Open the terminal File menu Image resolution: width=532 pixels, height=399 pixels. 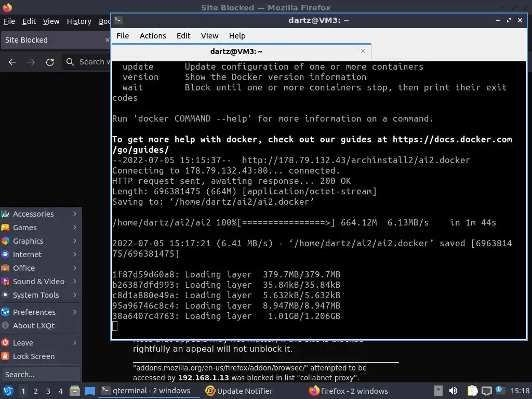point(123,36)
